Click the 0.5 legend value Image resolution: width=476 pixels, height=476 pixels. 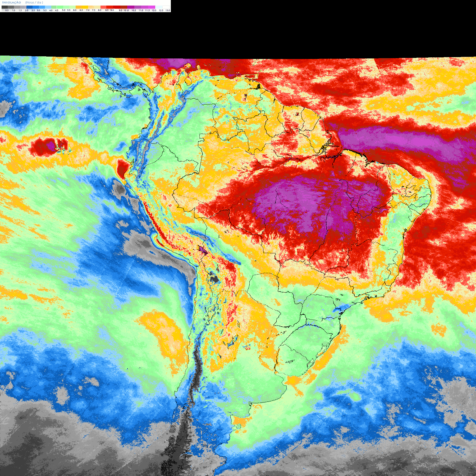[x=7, y=10]
